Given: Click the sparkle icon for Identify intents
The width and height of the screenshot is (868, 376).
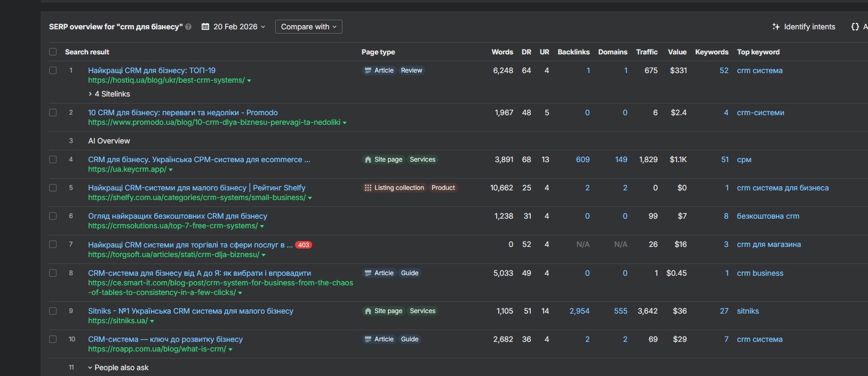Looking at the screenshot, I should point(776,27).
